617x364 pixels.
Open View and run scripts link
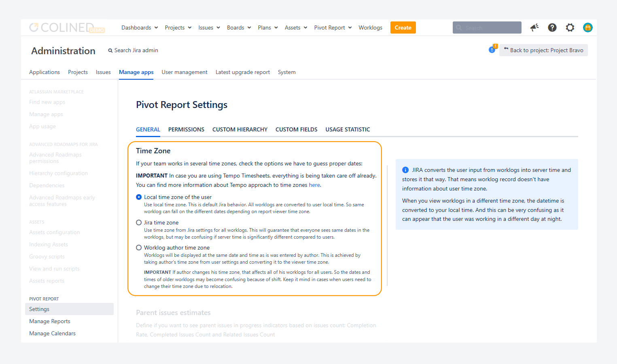[x=54, y=269]
